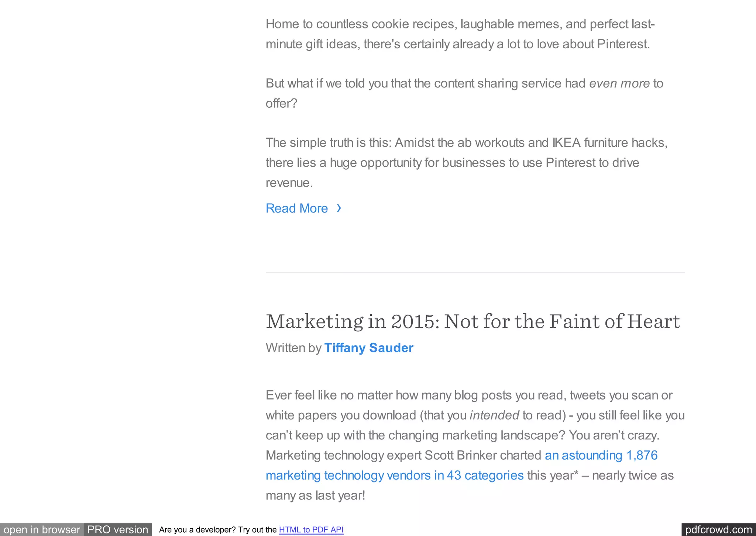
Task: Click the italic word 'intended'
Action: (494, 415)
